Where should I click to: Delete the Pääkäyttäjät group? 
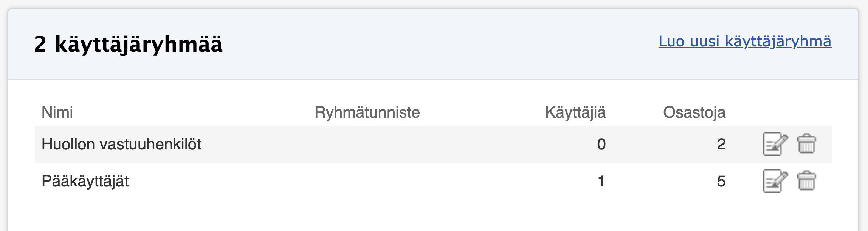[x=806, y=181]
